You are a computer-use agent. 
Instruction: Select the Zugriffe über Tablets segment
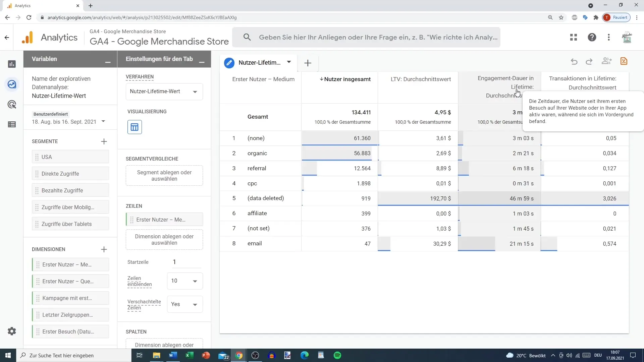(x=70, y=224)
